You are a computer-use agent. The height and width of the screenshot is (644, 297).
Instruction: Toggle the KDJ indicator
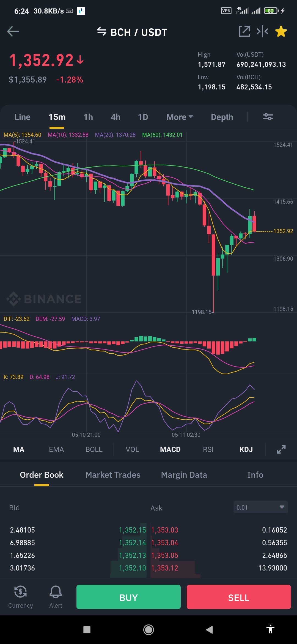246,449
